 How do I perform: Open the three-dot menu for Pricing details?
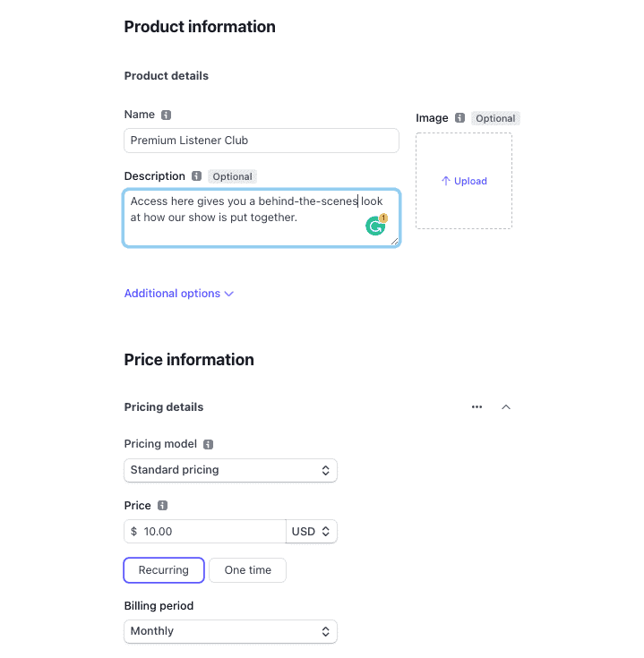(477, 407)
